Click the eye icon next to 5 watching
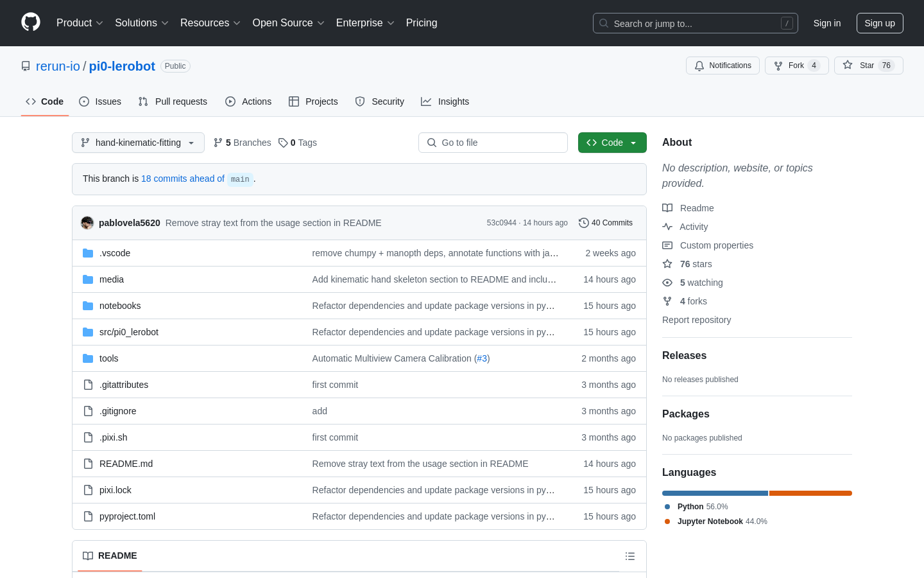Image resolution: width=924 pixels, height=578 pixels. tap(667, 283)
